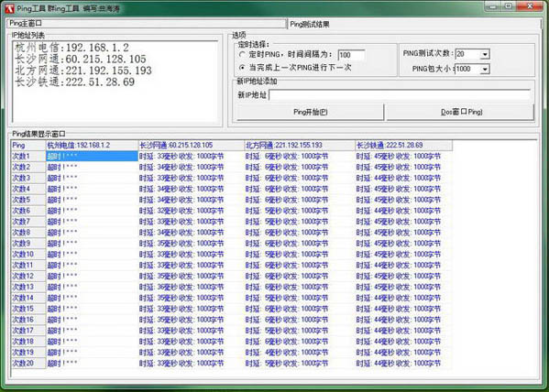Open the PING包大小 dropdown
This screenshot has width=549, height=392.
click(485, 69)
